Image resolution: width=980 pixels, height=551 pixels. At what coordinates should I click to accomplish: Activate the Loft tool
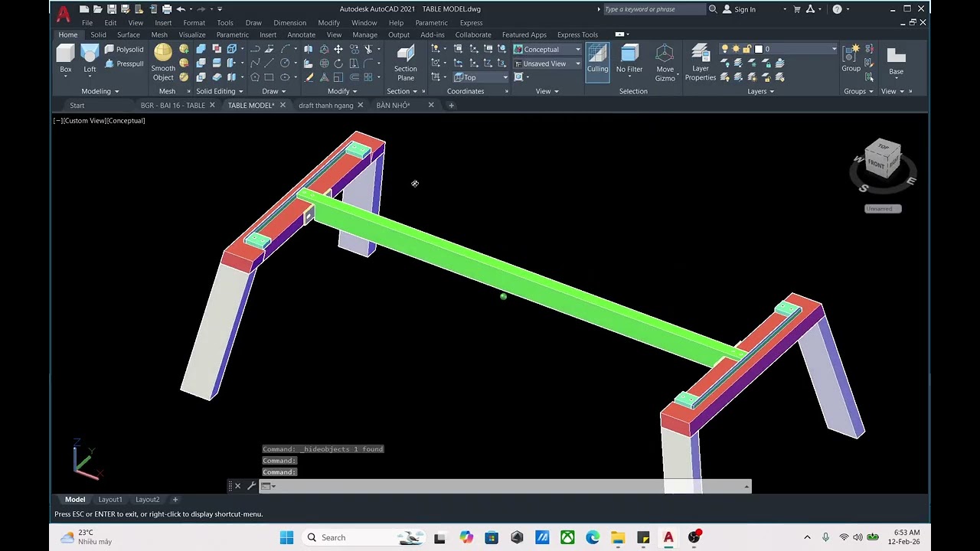coord(90,59)
